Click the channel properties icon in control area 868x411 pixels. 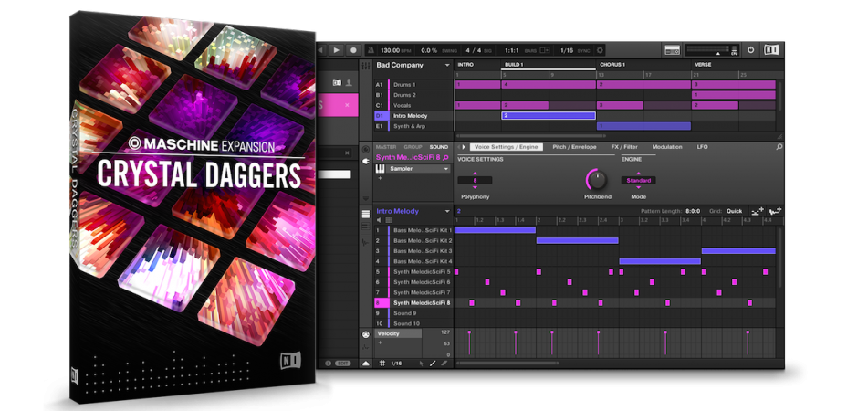tap(365, 149)
